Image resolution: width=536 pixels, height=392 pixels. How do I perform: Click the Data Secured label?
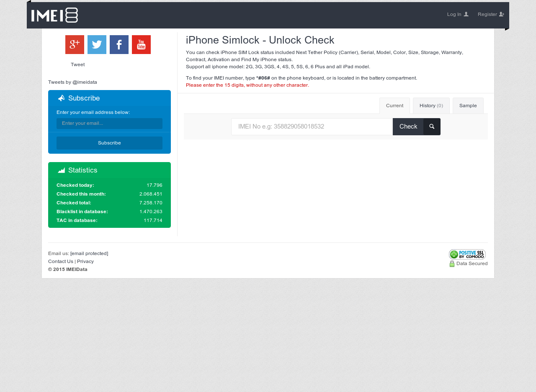(x=472, y=263)
